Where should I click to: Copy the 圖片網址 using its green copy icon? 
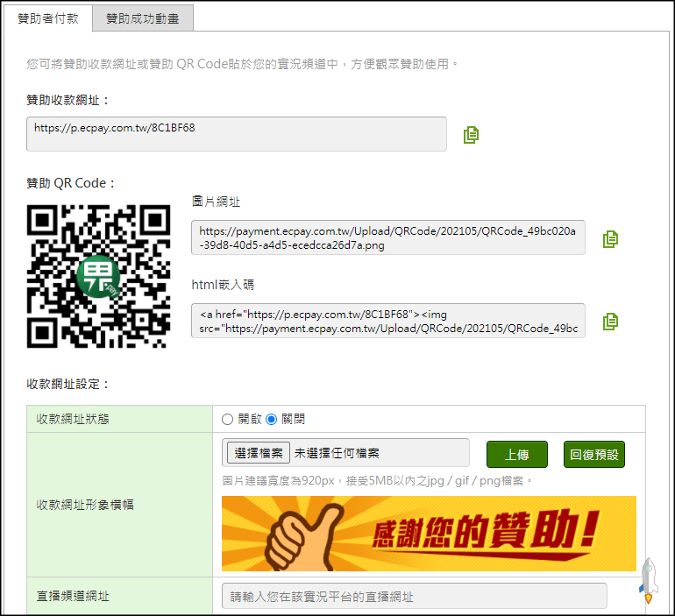tap(610, 239)
